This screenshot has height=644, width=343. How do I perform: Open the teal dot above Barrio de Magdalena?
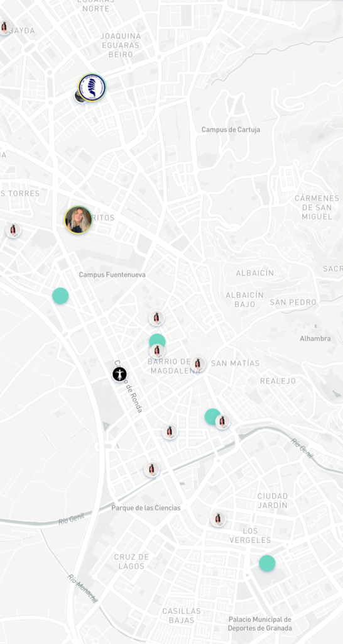coord(157,341)
